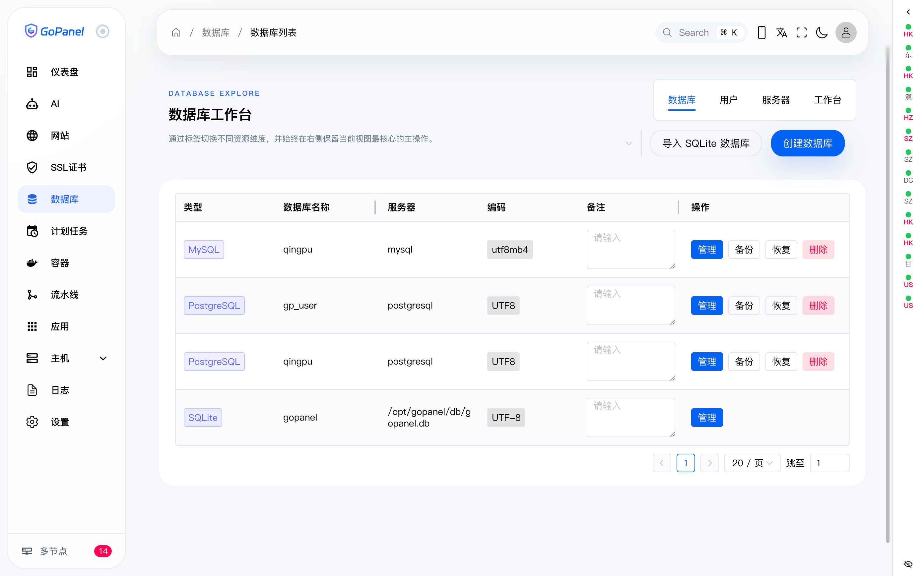Switch to the 用户 tab
The image size is (924, 576).
point(728,100)
